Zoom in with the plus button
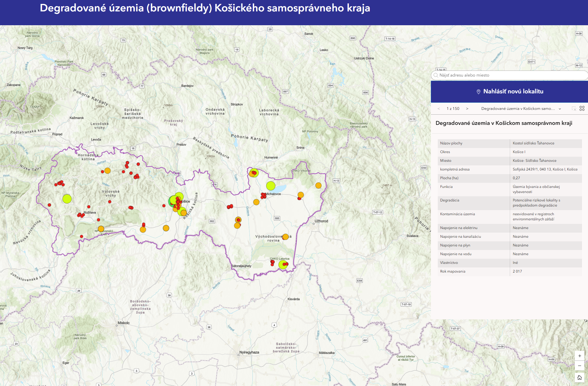 tap(580, 356)
